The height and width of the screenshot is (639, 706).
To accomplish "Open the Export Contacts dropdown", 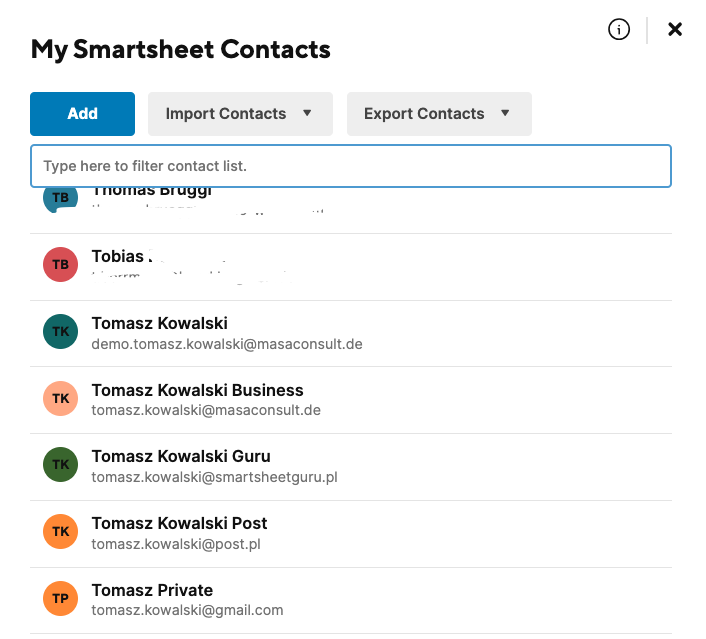I will click(x=439, y=114).
